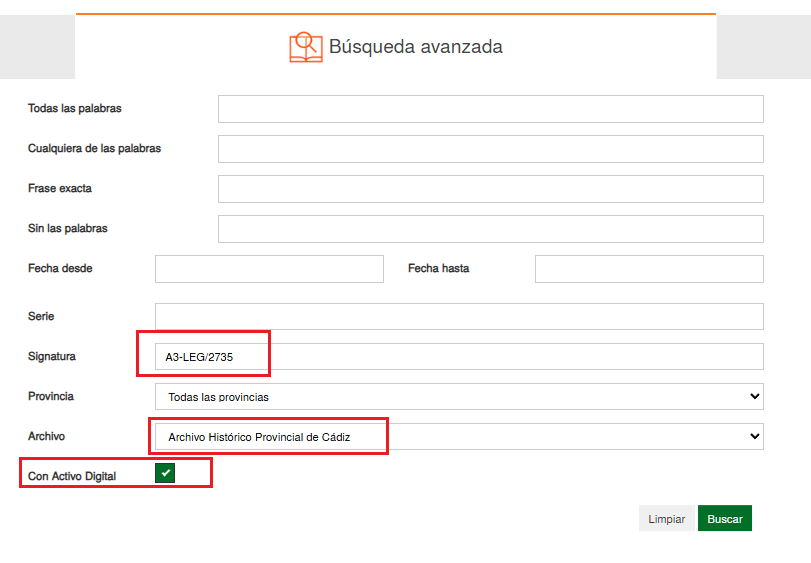
Task: Click the advanced search book magnifier icon
Action: click(306, 47)
